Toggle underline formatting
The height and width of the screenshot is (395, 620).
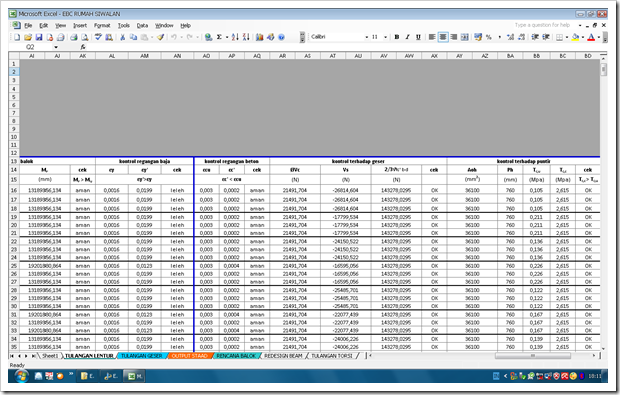[x=418, y=37]
